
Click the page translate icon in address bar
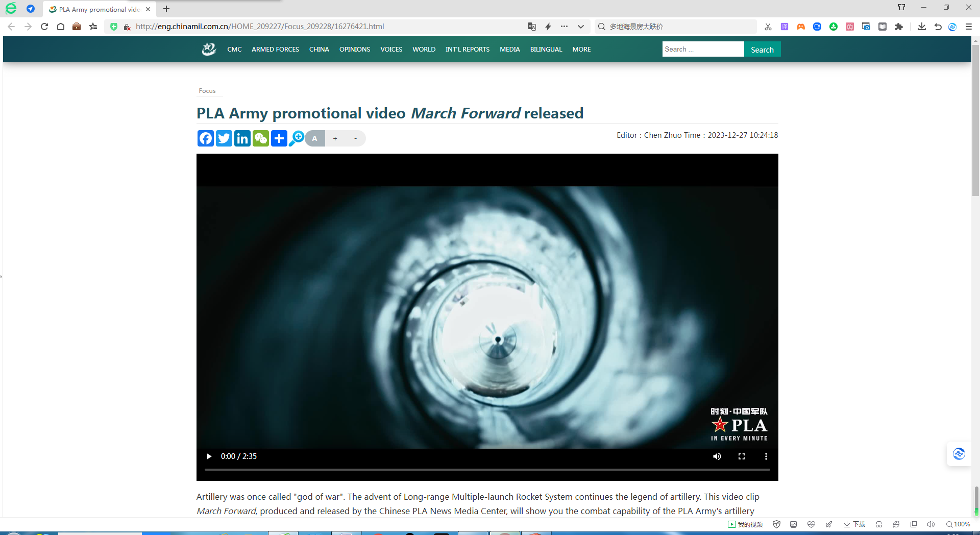[x=532, y=27]
